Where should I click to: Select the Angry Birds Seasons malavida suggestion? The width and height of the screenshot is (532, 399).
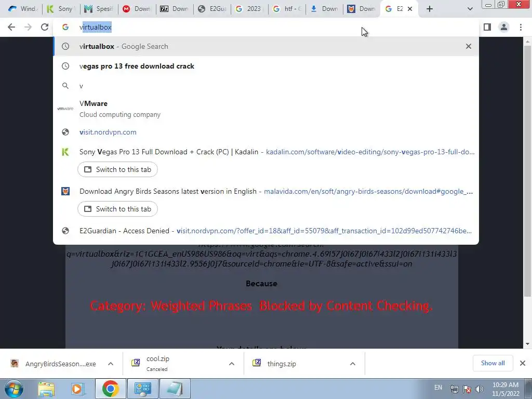point(266,191)
